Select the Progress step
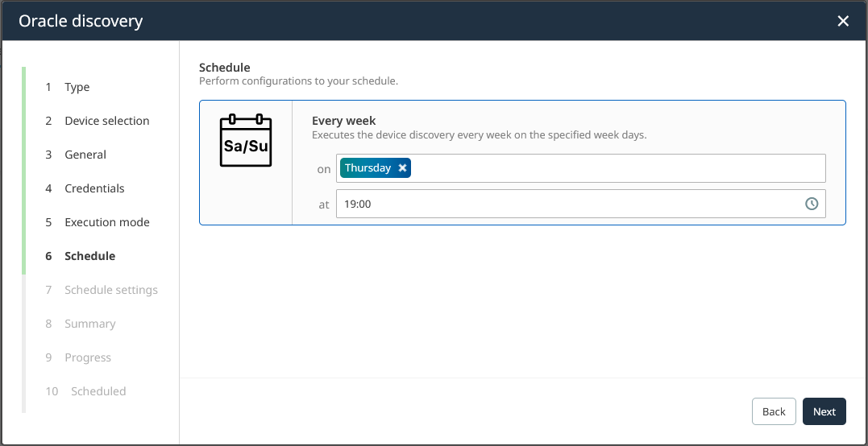 88,357
